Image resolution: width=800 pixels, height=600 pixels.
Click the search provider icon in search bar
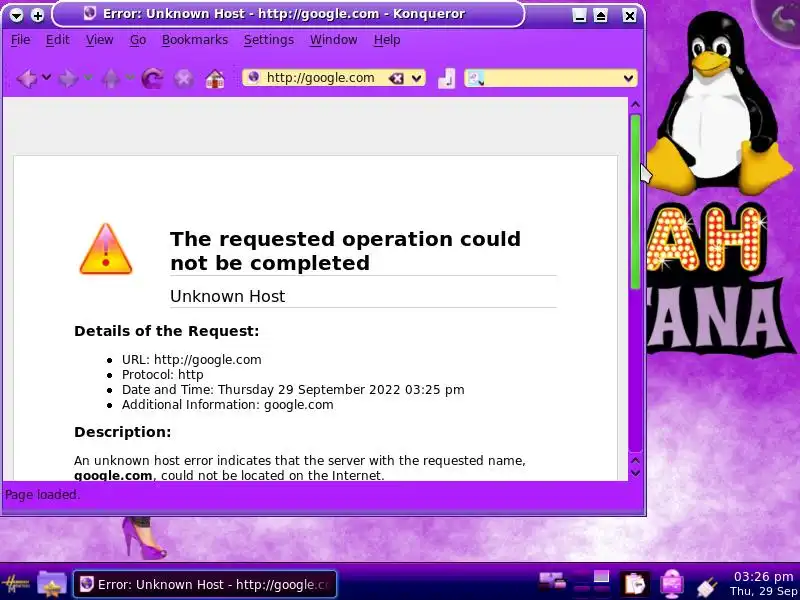pyautogui.click(x=476, y=78)
